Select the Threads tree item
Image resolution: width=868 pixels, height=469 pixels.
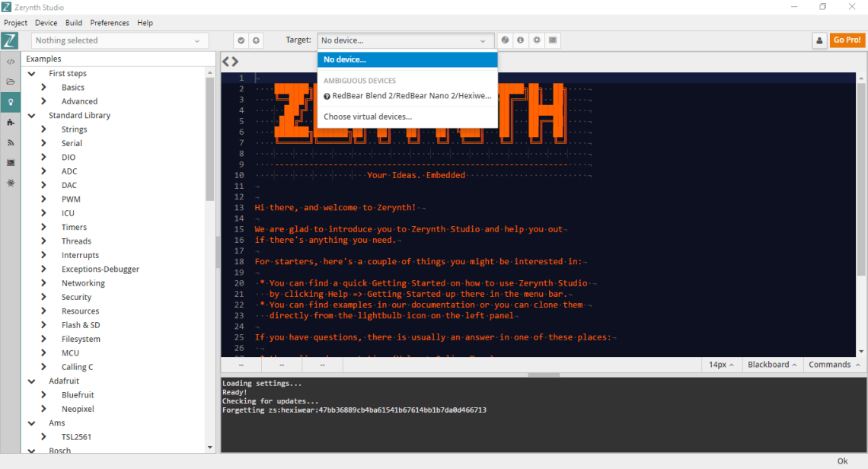pos(76,241)
